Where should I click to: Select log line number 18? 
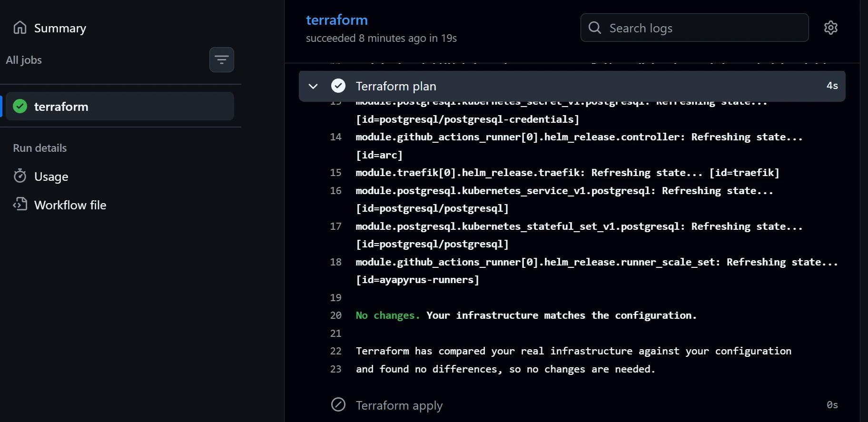click(x=336, y=262)
